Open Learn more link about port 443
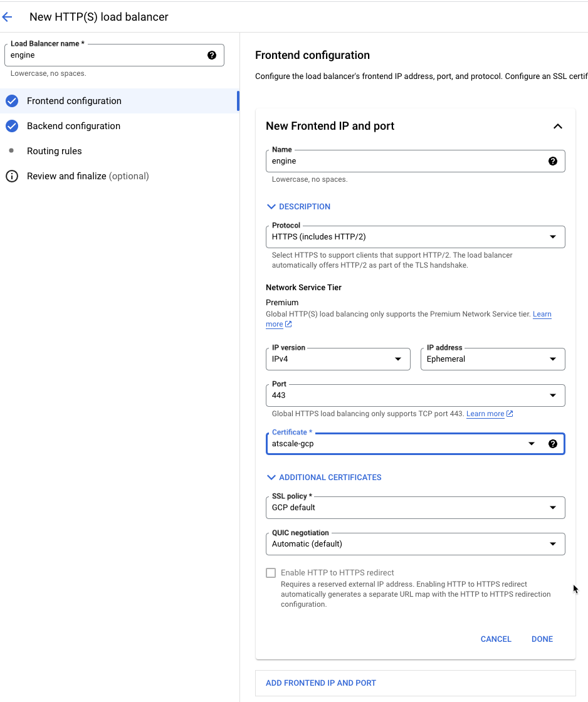Image resolution: width=588 pixels, height=702 pixels. [x=489, y=414]
